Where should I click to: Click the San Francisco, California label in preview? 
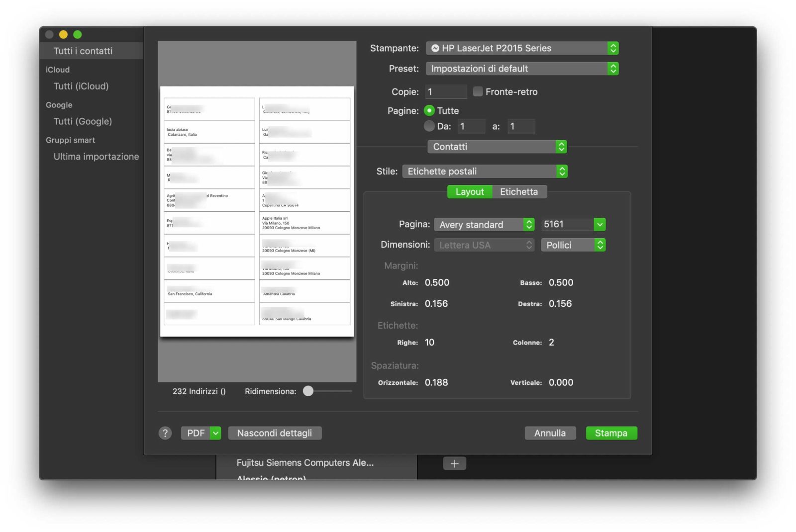pos(209,291)
